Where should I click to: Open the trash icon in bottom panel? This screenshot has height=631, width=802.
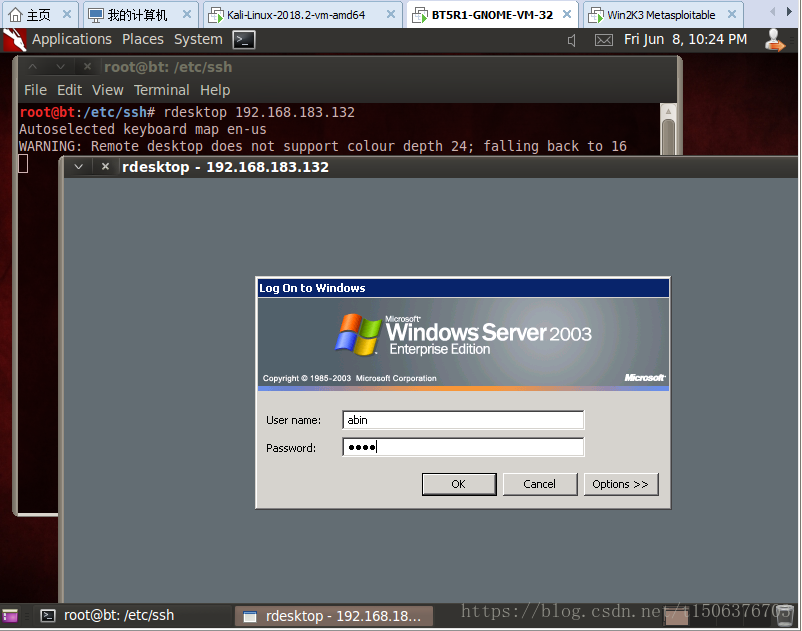[x=785, y=616]
